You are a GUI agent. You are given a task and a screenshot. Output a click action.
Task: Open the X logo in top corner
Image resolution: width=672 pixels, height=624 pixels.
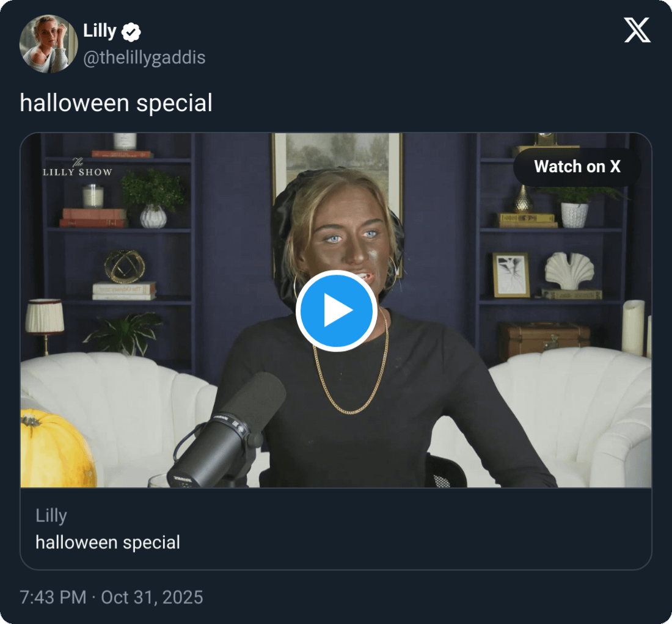coord(637,31)
